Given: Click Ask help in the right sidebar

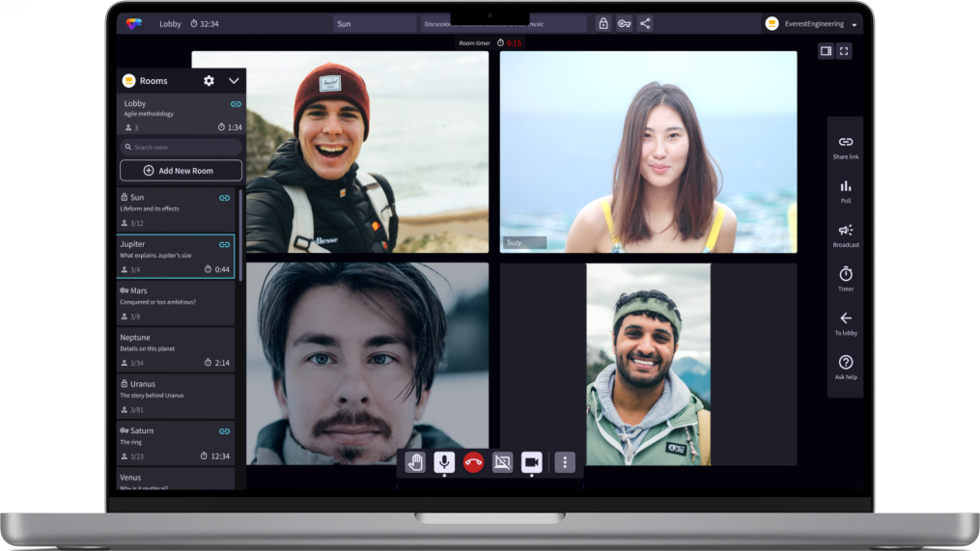Looking at the screenshot, I should [x=846, y=368].
